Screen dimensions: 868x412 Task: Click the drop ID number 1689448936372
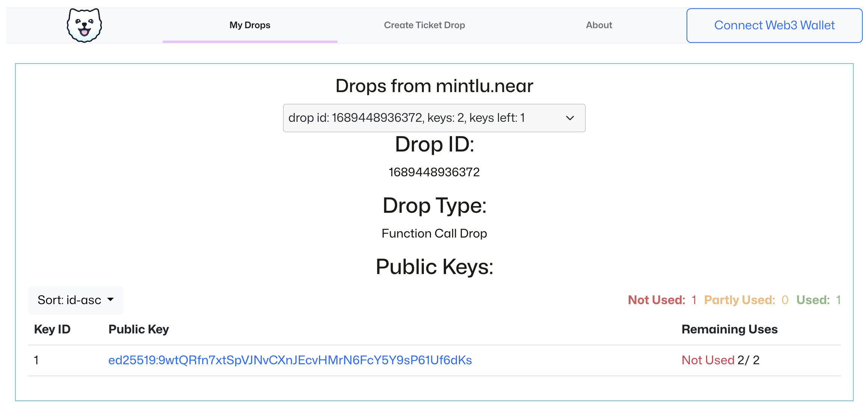(434, 172)
